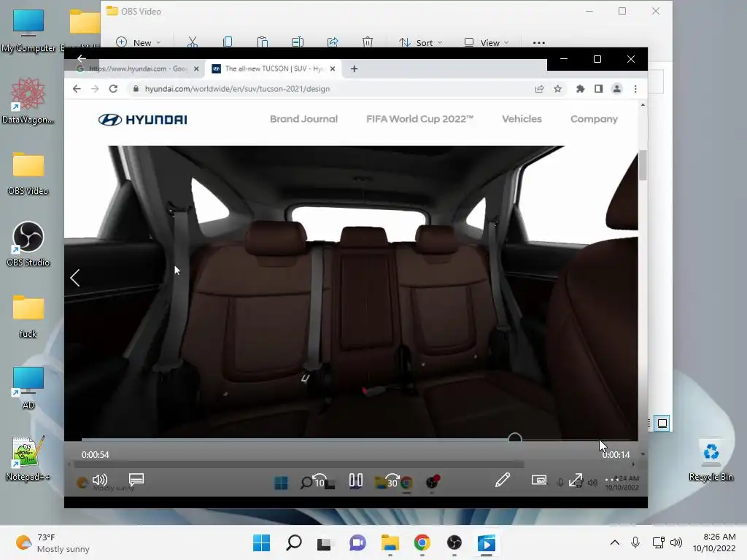Open the taskbar speaker volume icon
The height and width of the screenshot is (560, 747).
pyautogui.click(x=676, y=542)
